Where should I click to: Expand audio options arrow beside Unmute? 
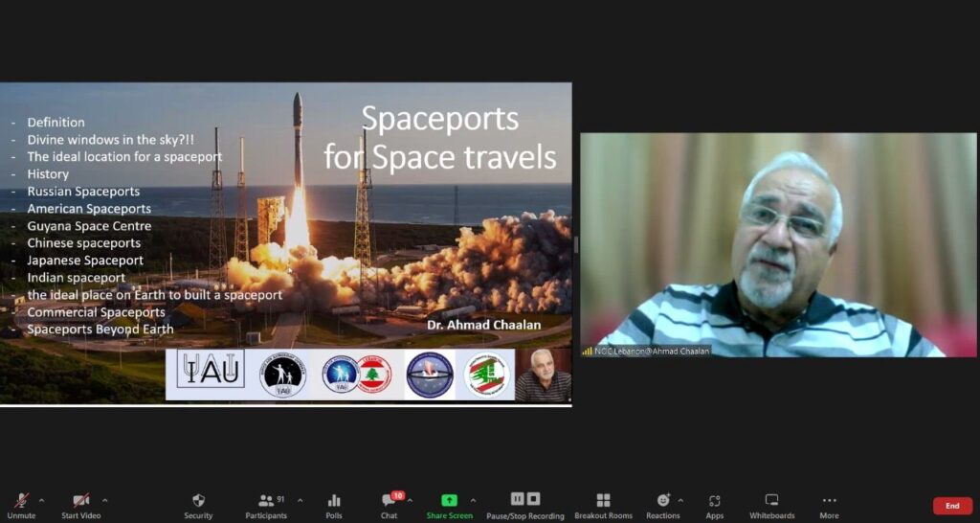pos(42,500)
